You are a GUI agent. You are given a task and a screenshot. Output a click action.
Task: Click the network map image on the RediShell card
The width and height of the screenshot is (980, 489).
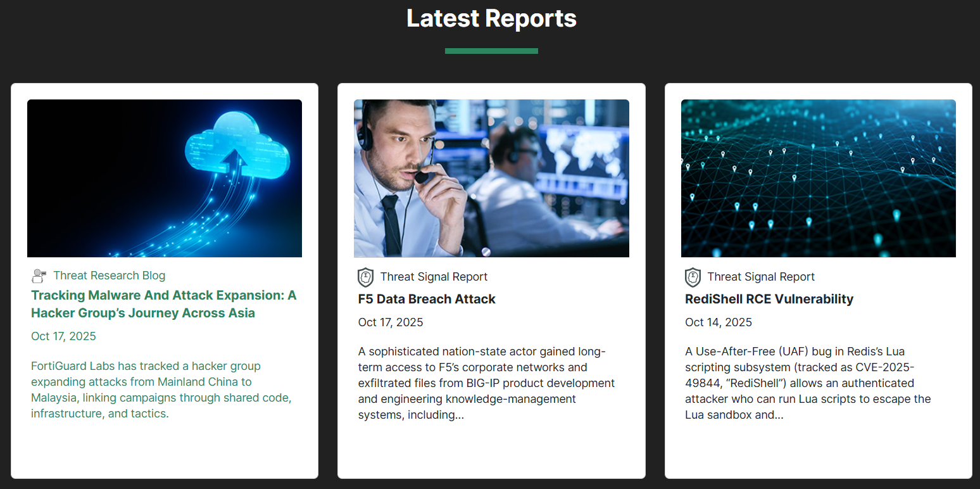click(x=818, y=178)
